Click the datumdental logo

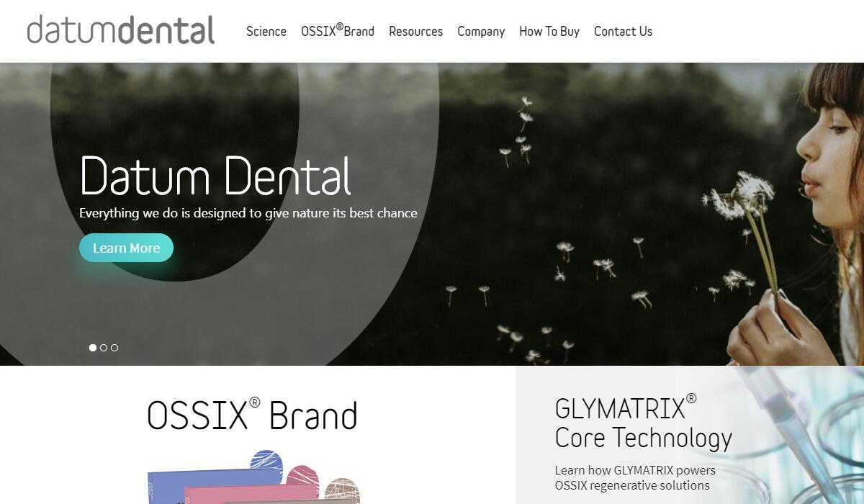tap(121, 30)
